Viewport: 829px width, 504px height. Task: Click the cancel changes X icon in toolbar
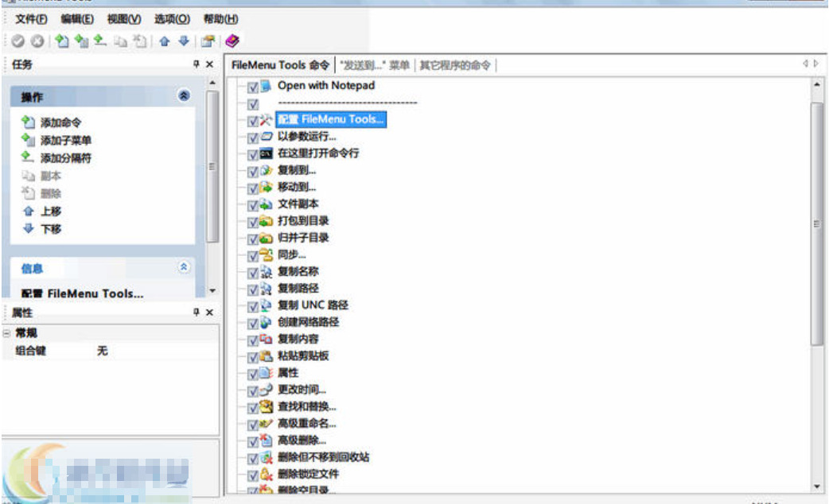coord(37,41)
